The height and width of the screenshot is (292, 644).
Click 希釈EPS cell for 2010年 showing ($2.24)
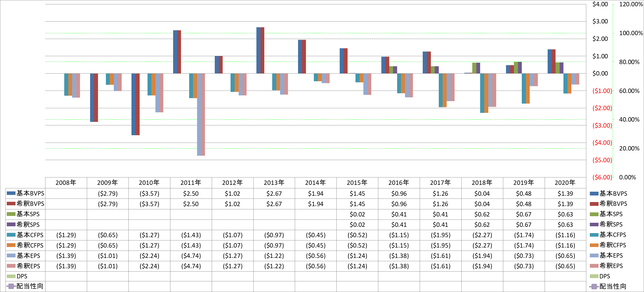pyautogui.click(x=149, y=266)
